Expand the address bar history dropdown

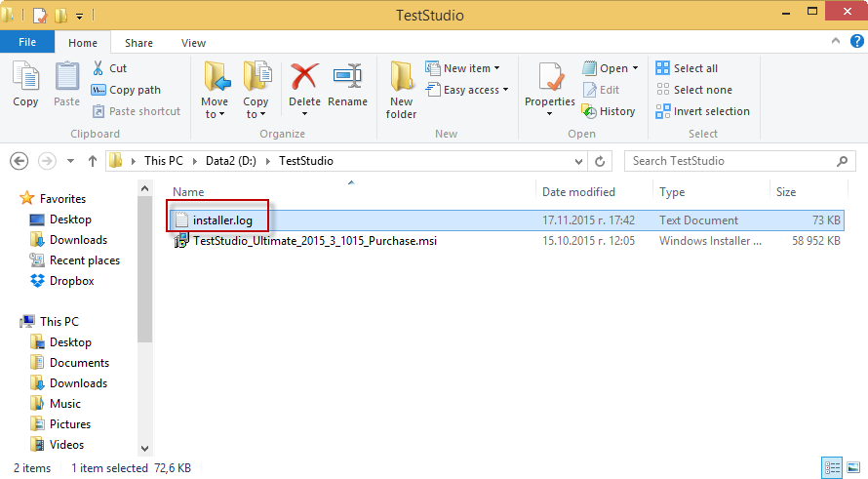(578, 161)
